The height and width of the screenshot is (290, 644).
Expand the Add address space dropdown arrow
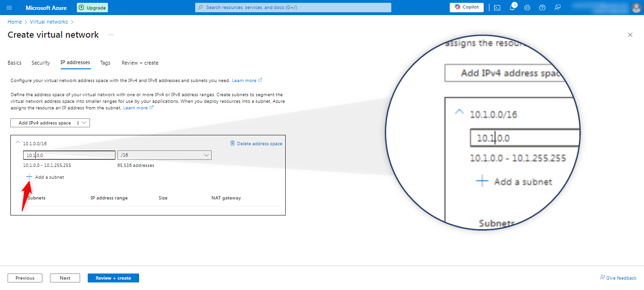pos(84,123)
